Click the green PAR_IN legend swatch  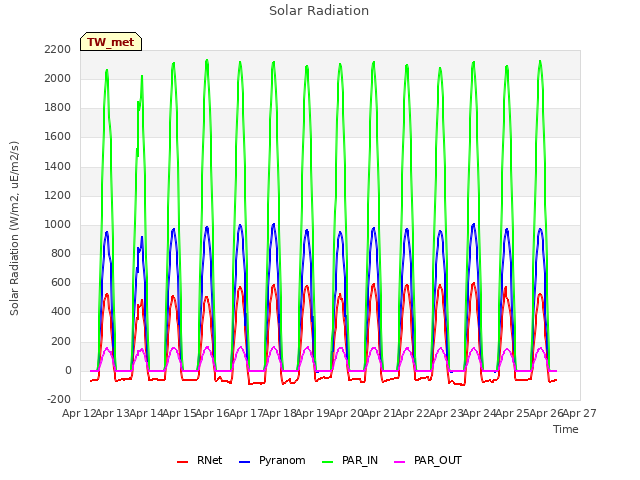click(328, 461)
